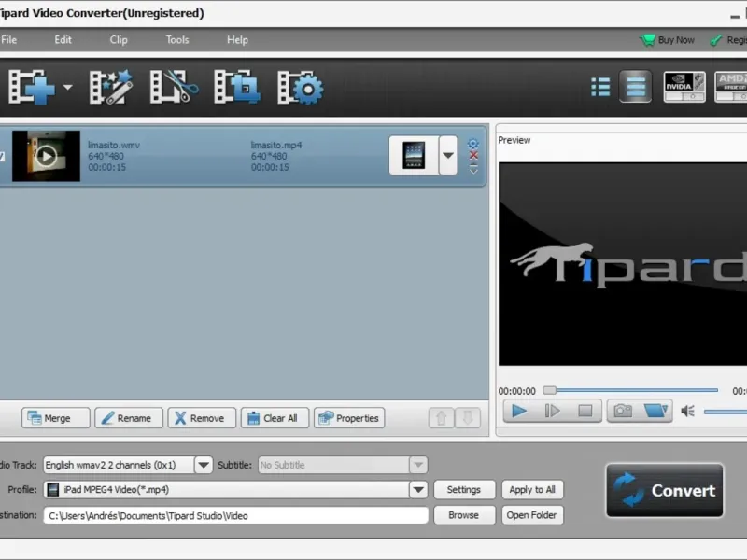The height and width of the screenshot is (560, 747).
Task: Select the limasito.wmv source name
Action: [x=114, y=145]
